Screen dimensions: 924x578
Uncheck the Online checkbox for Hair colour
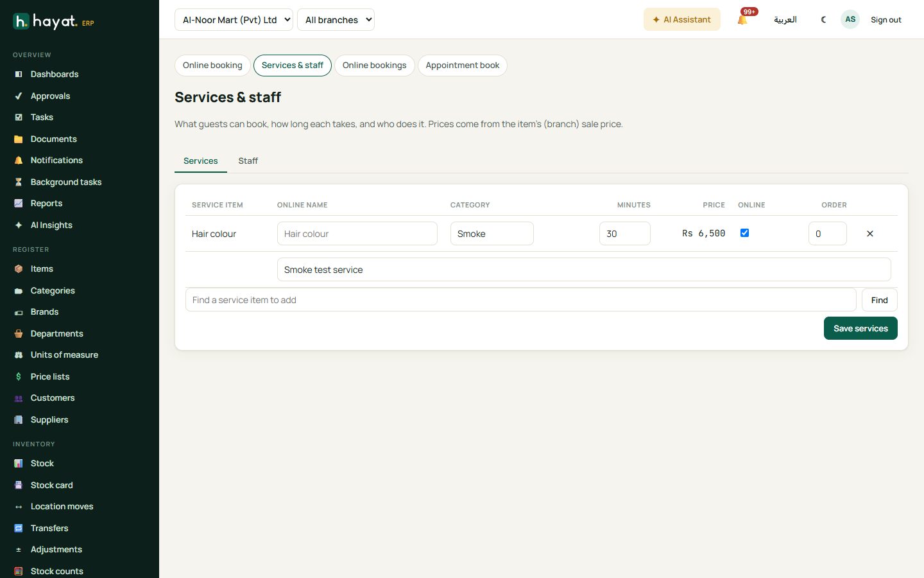pyautogui.click(x=744, y=233)
